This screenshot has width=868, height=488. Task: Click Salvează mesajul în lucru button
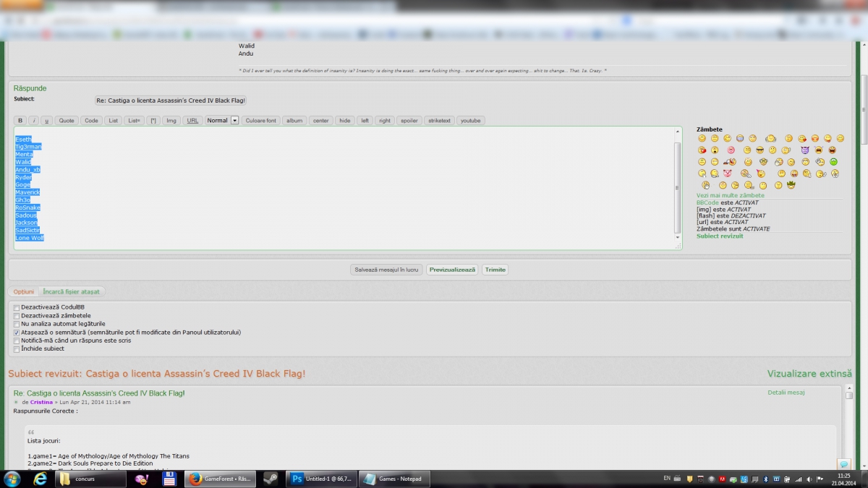pyautogui.click(x=386, y=270)
